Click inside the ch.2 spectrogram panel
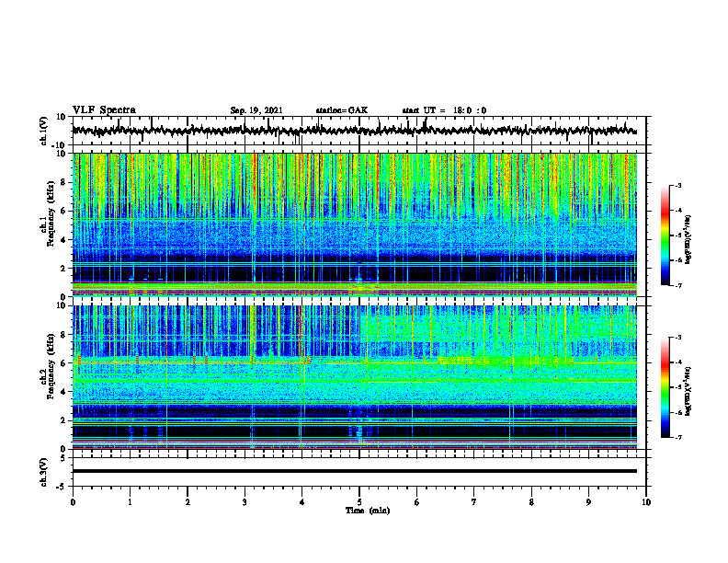 pos(354,377)
